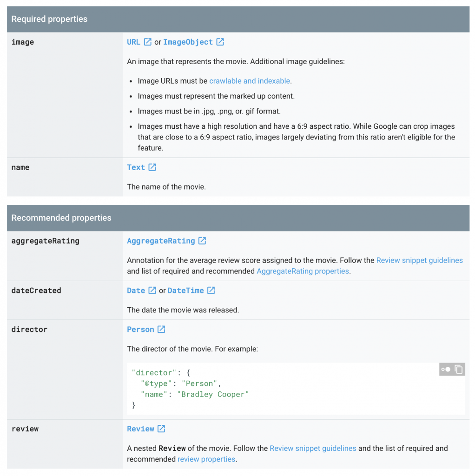Click the DateTime type link
Viewport: 475px width, 476px height.
185,291
